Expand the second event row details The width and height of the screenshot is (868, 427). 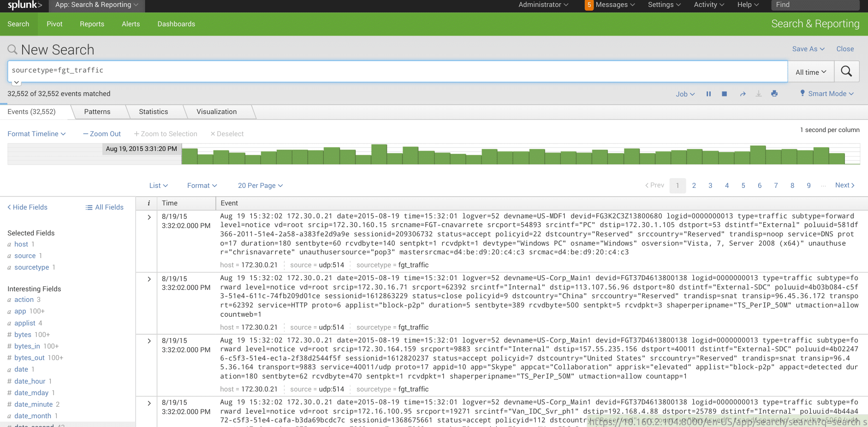point(149,279)
